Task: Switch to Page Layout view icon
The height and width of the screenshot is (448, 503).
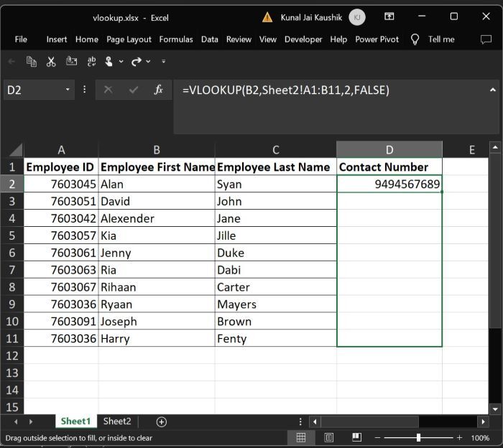Action: (x=329, y=437)
